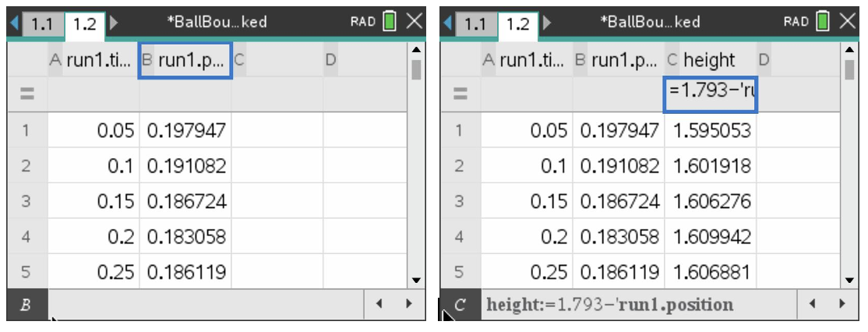868x332 pixels.
Task: Click RAD angle mode in left window
Action: [x=362, y=22]
